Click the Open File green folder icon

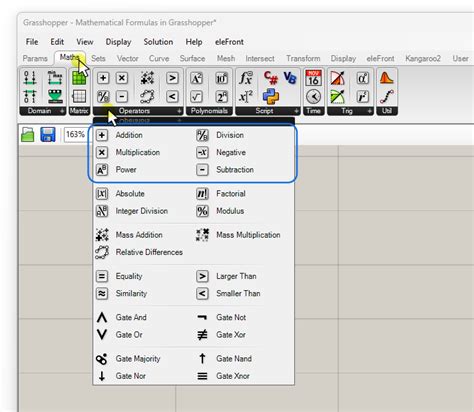coord(28,135)
